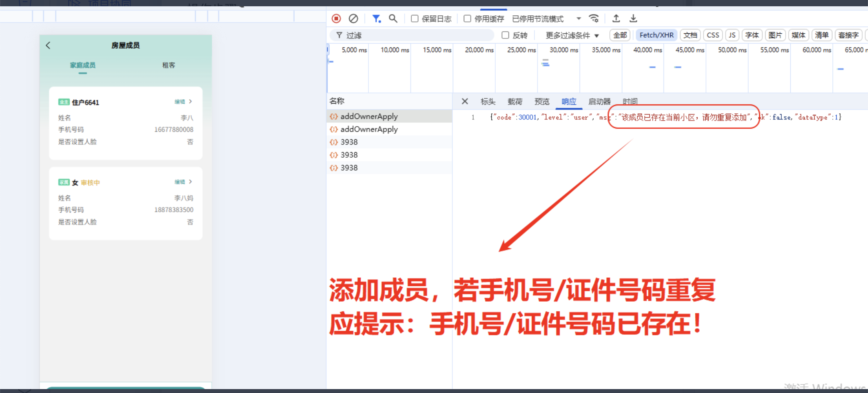Clear the network request log

(354, 18)
